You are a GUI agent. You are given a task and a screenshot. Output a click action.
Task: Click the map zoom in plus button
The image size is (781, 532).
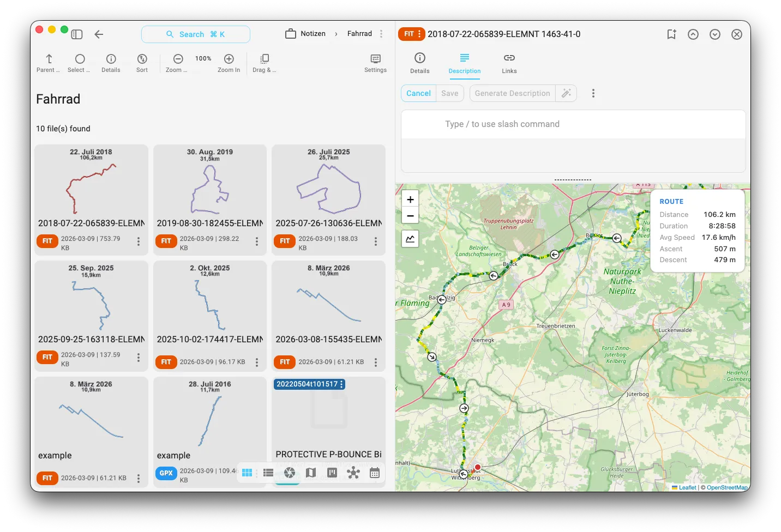coord(410,199)
